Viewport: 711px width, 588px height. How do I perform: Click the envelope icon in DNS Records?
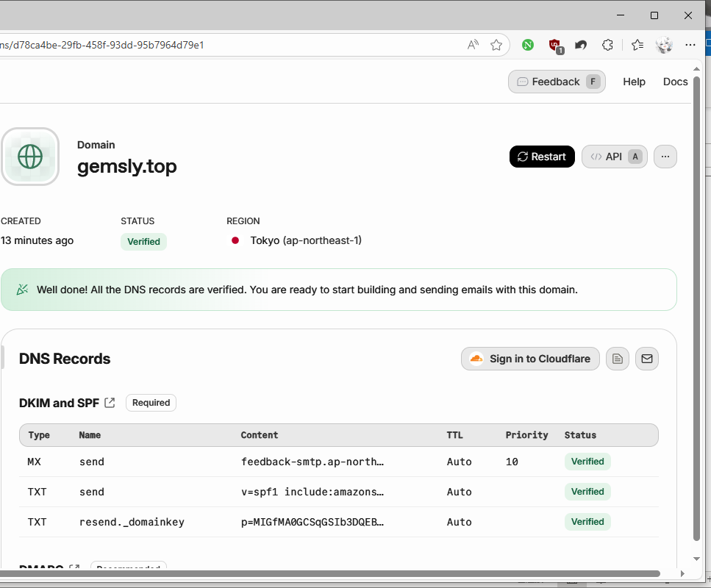(647, 359)
